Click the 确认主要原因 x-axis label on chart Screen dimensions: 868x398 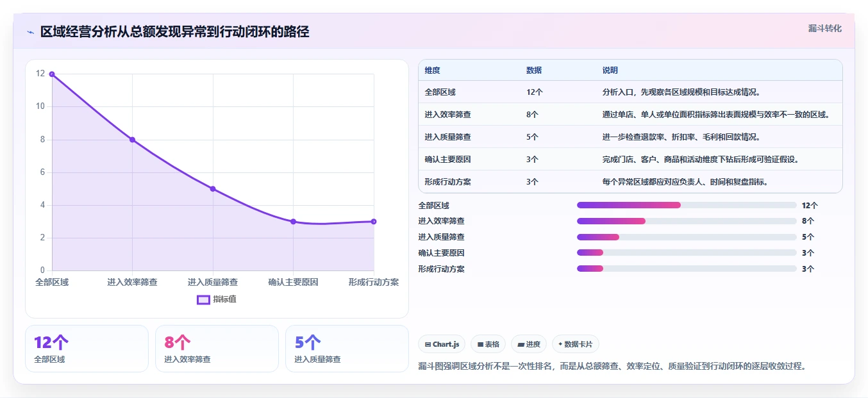click(293, 282)
